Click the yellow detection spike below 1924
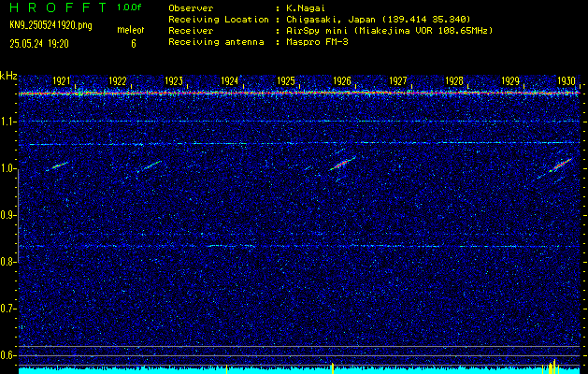588x374 pixels. [226, 369]
